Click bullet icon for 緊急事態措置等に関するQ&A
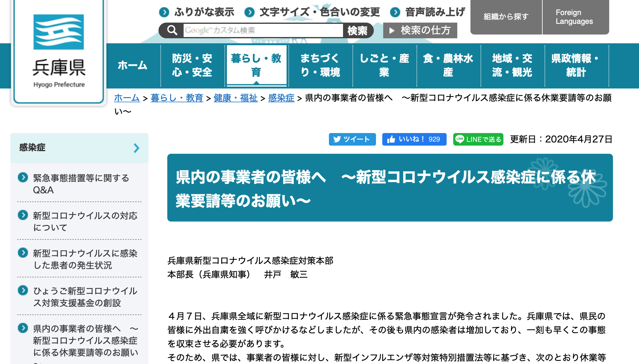 tap(23, 178)
